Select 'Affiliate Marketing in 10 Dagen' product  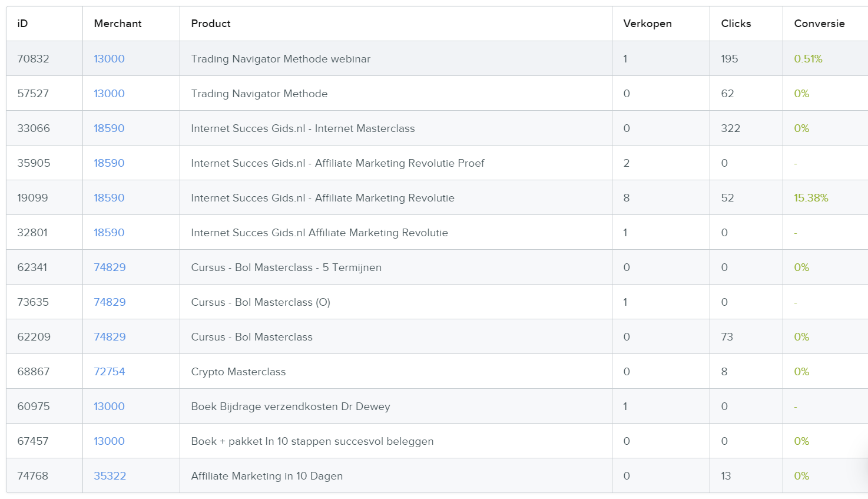pyautogui.click(x=267, y=476)
